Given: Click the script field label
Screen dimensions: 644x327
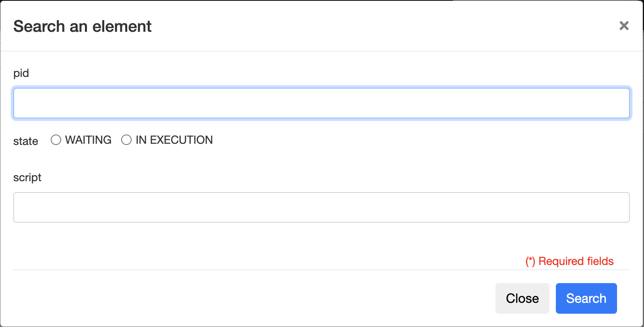Looking at the screenshot, I should 27,178.
